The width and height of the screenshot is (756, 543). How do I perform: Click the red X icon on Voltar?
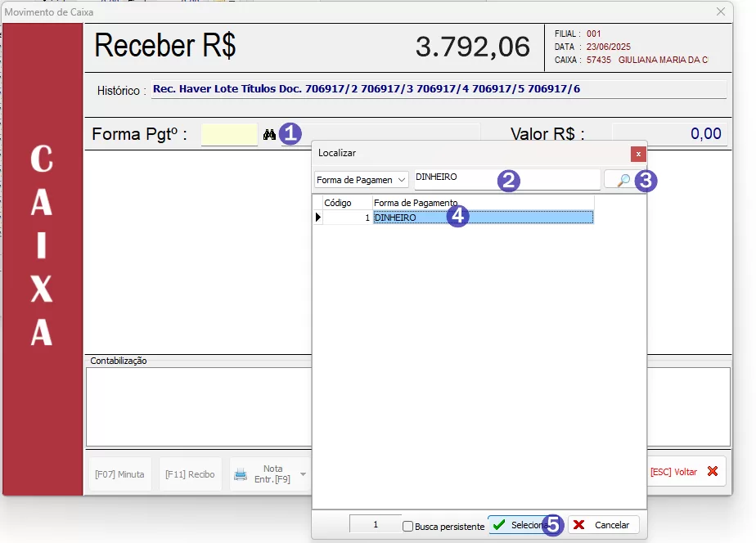712,472
